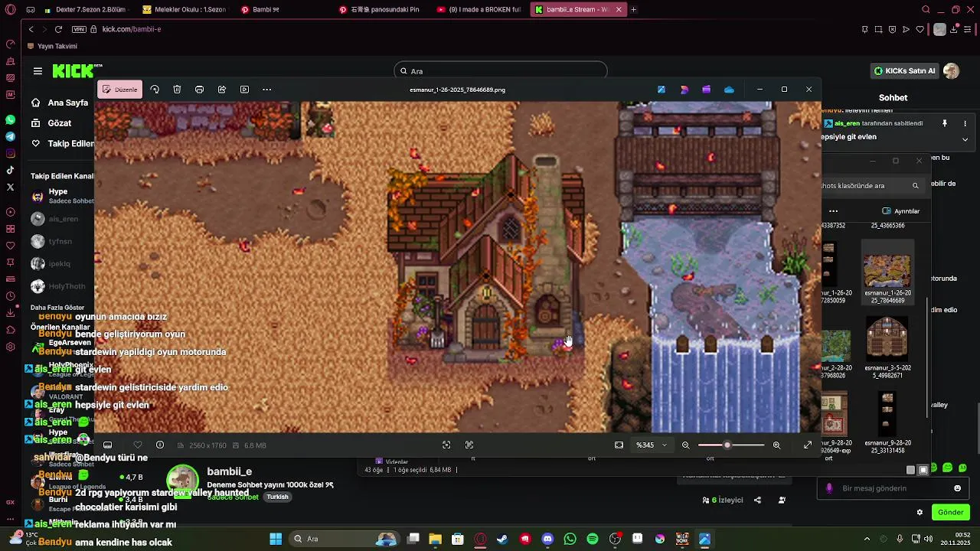The image size is (980, 551).
Task: Print the image using the printer icon
Action: click(199, 90)
